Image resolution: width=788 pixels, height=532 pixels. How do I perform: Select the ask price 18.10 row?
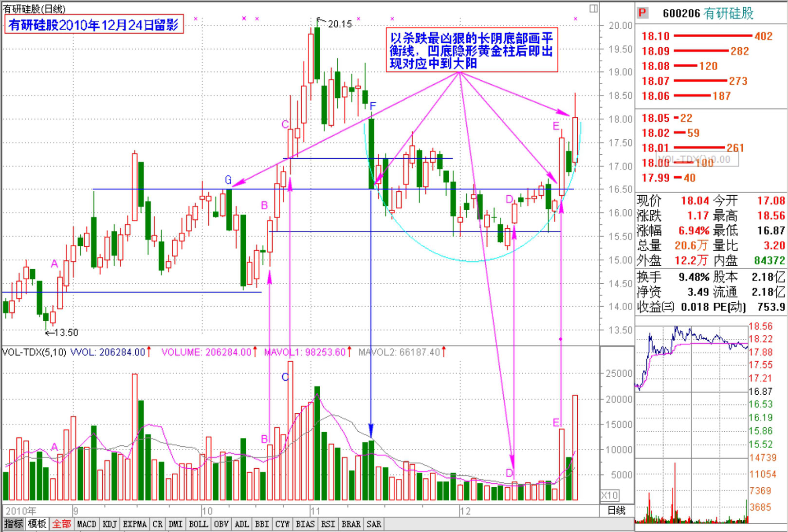click(707, 36)
